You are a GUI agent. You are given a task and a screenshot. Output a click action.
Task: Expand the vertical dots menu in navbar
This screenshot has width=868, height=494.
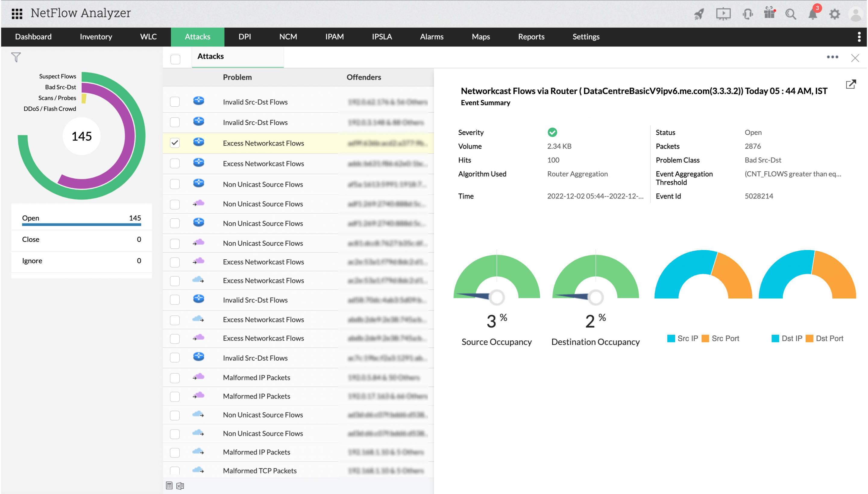[x=859, y=37]
